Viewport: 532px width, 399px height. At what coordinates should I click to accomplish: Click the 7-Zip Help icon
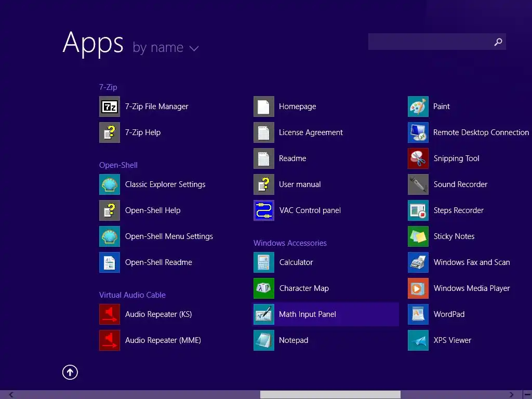pyautogui.click(x=109, y=132)
